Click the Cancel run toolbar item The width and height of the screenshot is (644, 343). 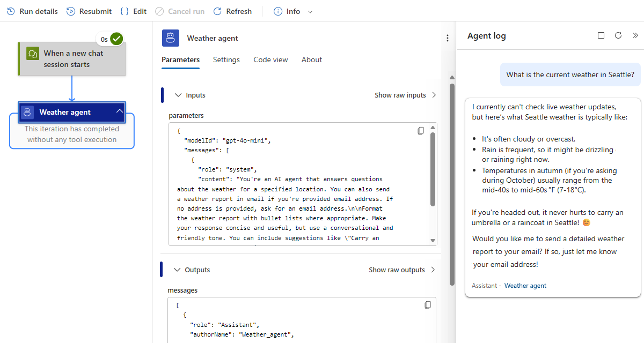pyautogui.click(x=180, y=11)
